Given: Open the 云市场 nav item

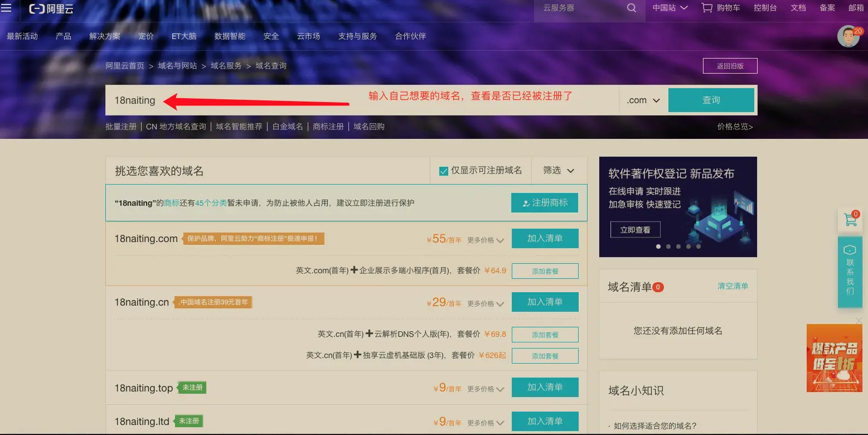Looking at the screenshot, I should (308, 36).
